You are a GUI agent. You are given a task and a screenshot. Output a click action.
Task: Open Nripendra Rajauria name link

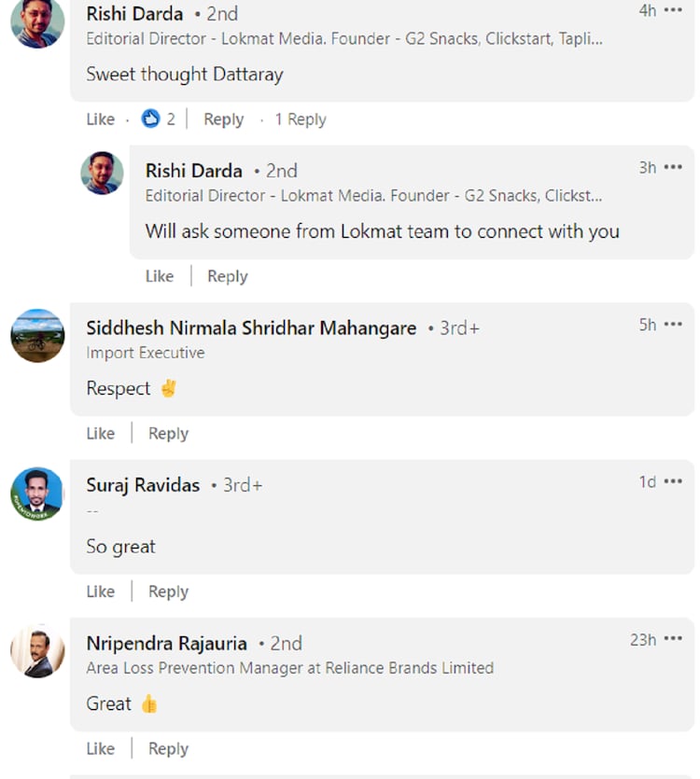coord(166,644)
